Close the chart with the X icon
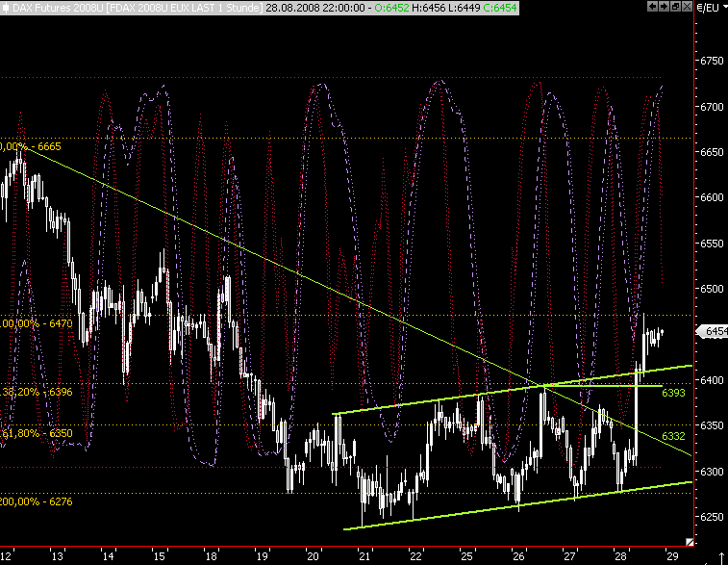 click(687, 7)
